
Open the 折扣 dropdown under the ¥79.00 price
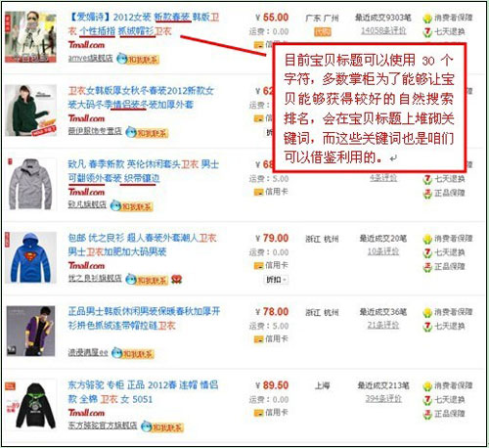(x=276, y=280)
